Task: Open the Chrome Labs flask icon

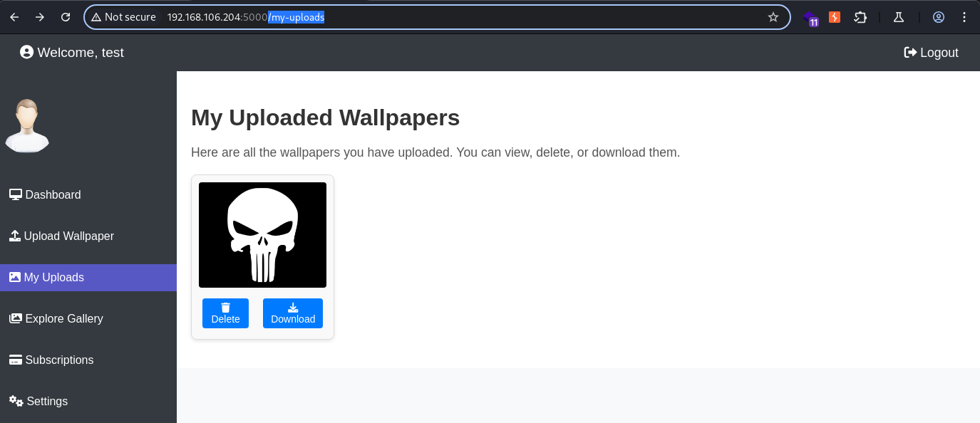Action: (x=899, y=17)
